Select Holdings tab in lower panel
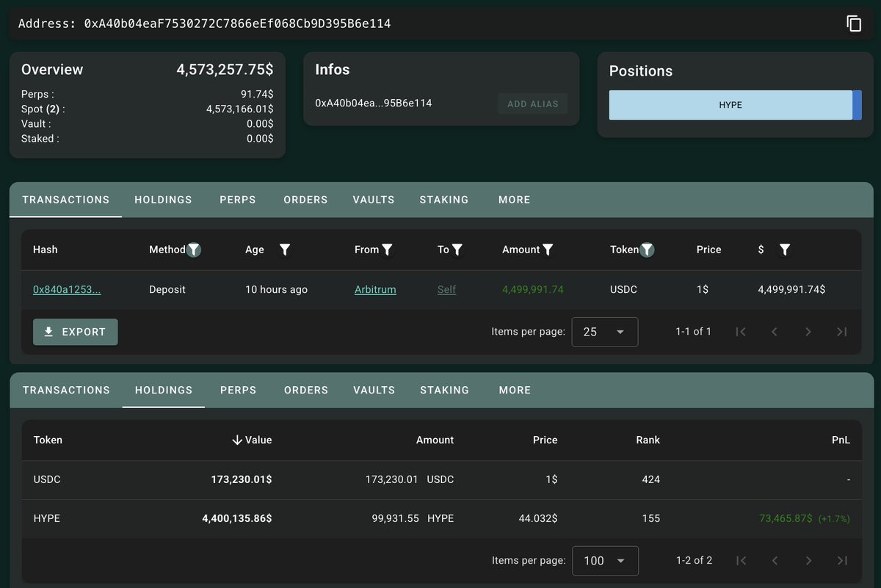Image resolution: width=881 pixels, height=588 pixels. coord(164,391)
